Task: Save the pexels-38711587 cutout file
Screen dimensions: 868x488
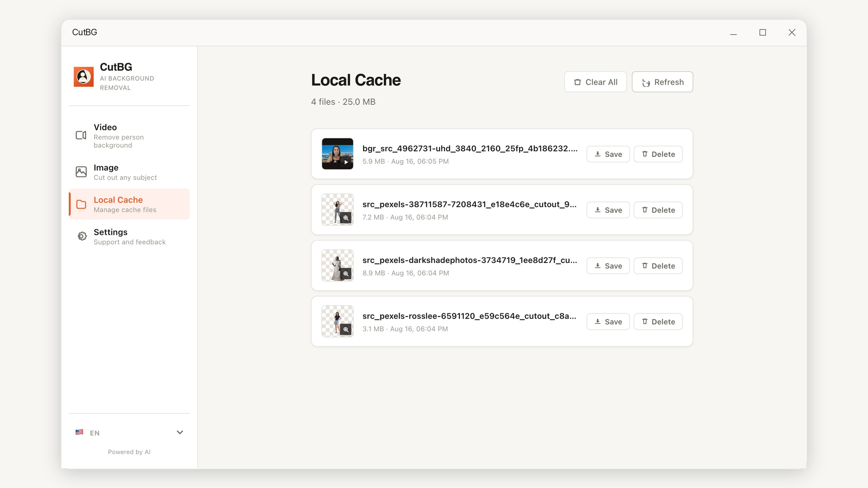Action: pyautogui.click(x=608, y=210)
